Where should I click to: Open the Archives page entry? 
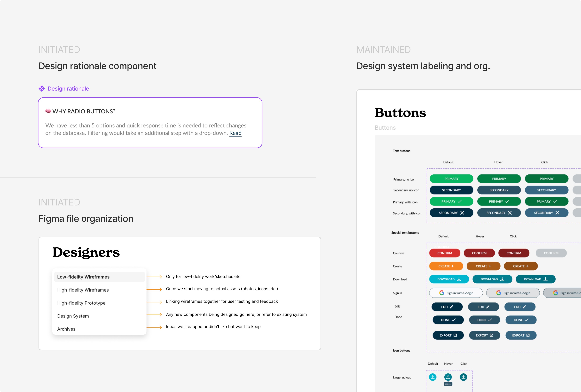pos(66,329)
